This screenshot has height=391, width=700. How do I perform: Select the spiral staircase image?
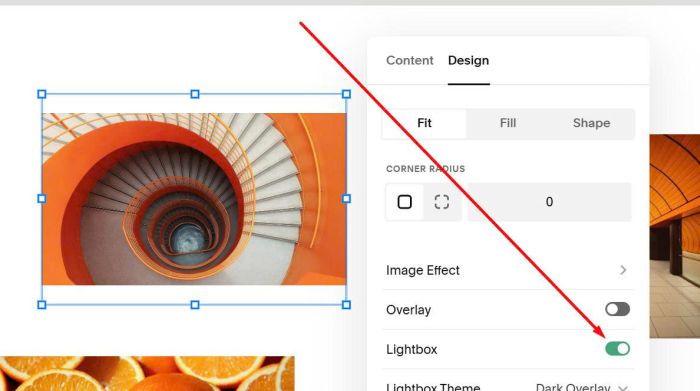(x=194, y=199)
